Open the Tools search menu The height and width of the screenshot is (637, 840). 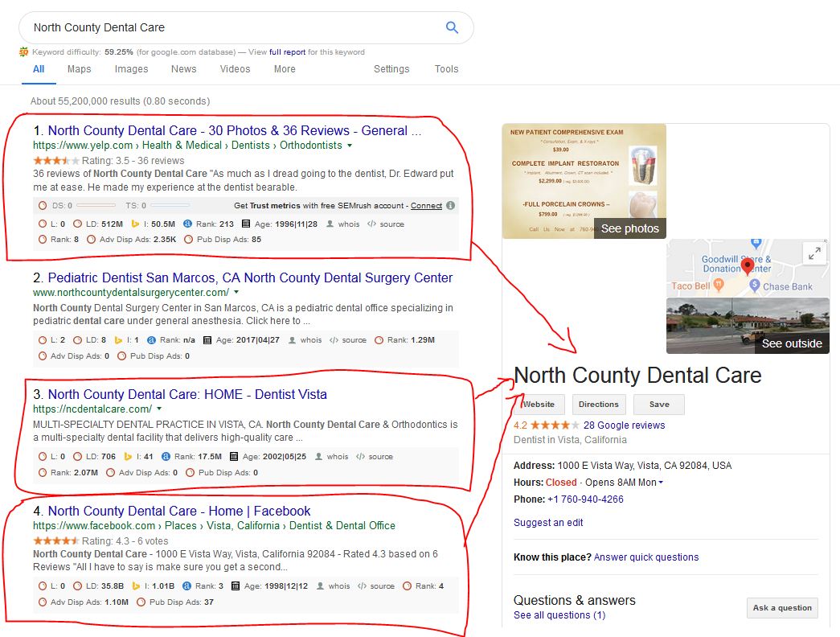pyautogui.click(x=446, y=69)
